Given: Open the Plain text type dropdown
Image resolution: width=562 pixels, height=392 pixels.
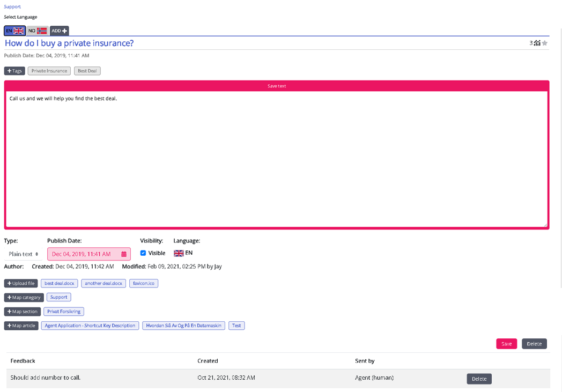Looking at the screenshot, I should click(x=23, y=254).
